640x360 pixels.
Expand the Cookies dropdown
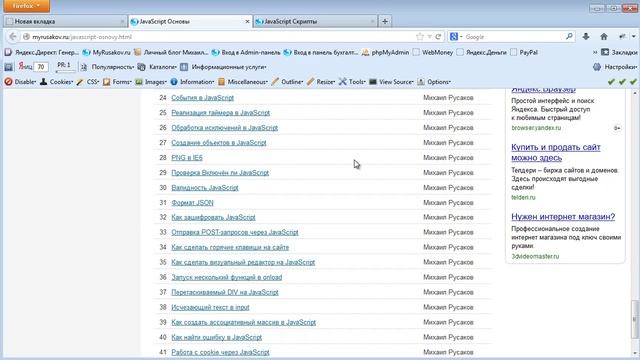56,82
